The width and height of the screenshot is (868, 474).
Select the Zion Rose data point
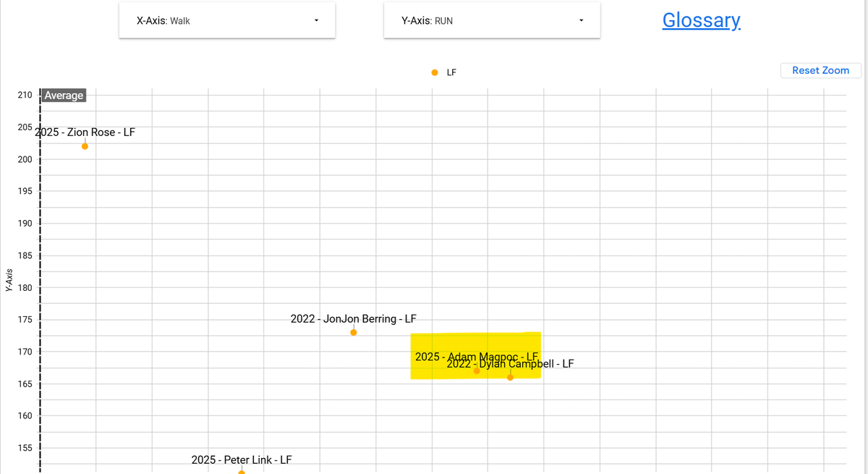[x=85, y=146]
